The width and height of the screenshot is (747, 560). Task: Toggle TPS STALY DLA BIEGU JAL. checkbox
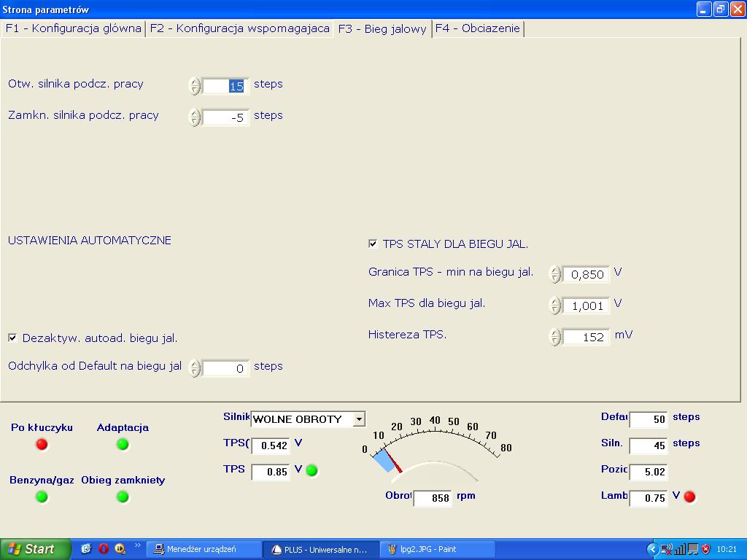(x=373, y=244)
